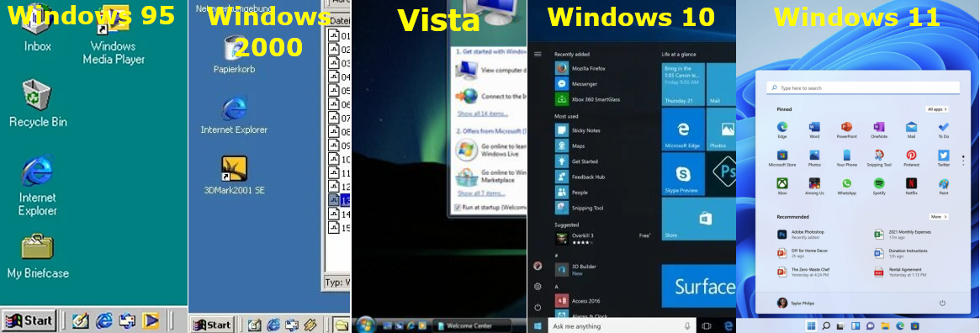This screenshot has width=980, height=333.
Task: Open Feedback Hub in Windows 10 Start
Action: pos(580,177)
